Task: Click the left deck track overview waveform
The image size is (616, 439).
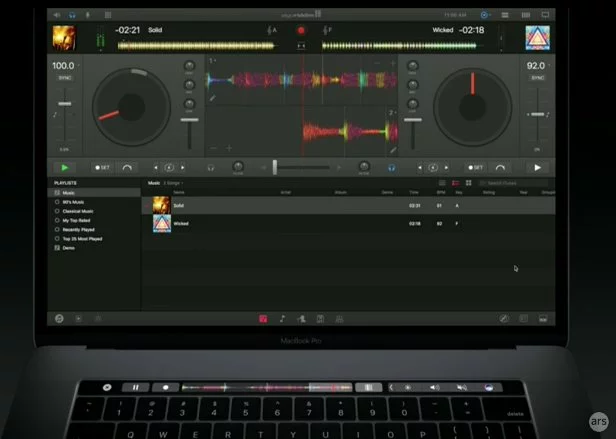Action: coord(196,46)
